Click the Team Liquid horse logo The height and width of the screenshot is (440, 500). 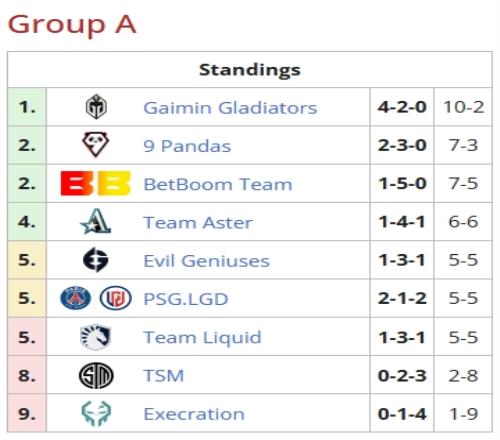click(x=96, y=337)
